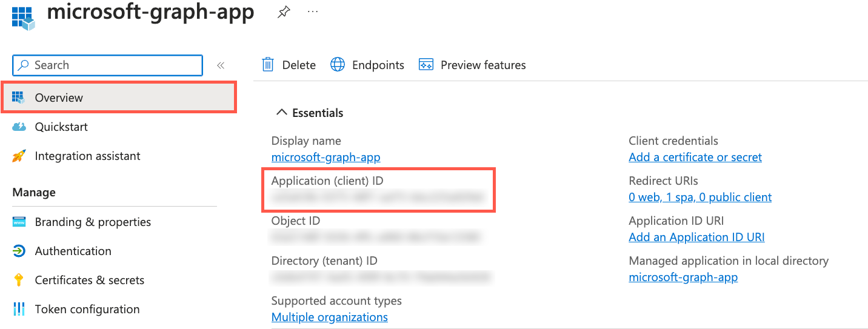Click the Directory (tenant) ID label
Screen dimensions: 868x329
[x=324, y=261]
